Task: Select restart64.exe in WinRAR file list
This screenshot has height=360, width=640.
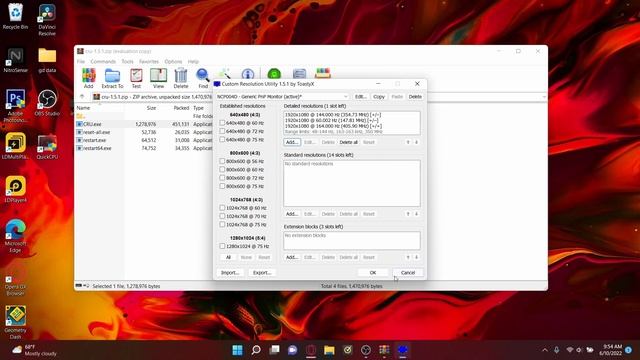Action: click(x=97, y=148)
